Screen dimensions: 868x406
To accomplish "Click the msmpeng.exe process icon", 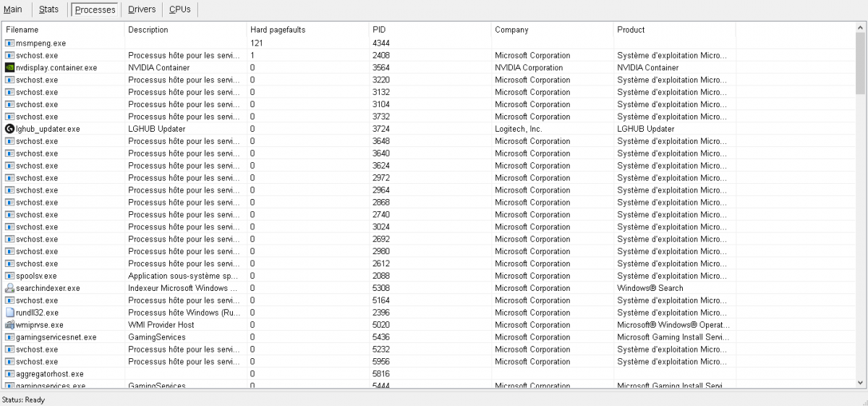I will (x=9, y=43).
